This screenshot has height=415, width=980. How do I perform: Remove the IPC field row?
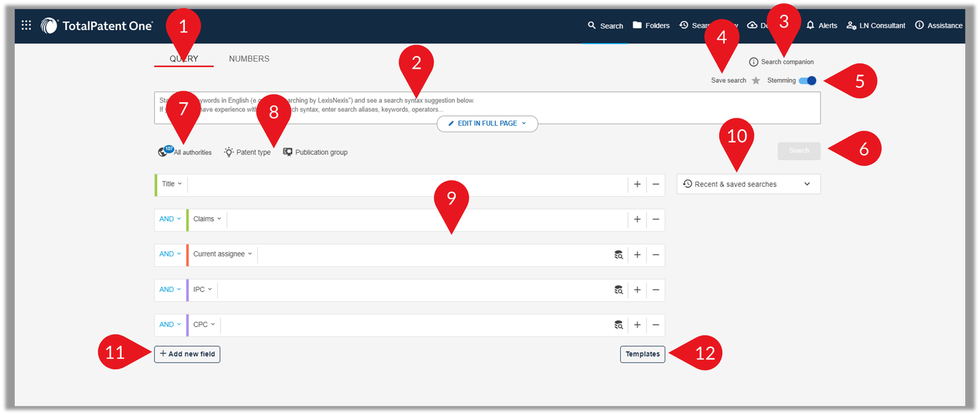pos(656,290)
